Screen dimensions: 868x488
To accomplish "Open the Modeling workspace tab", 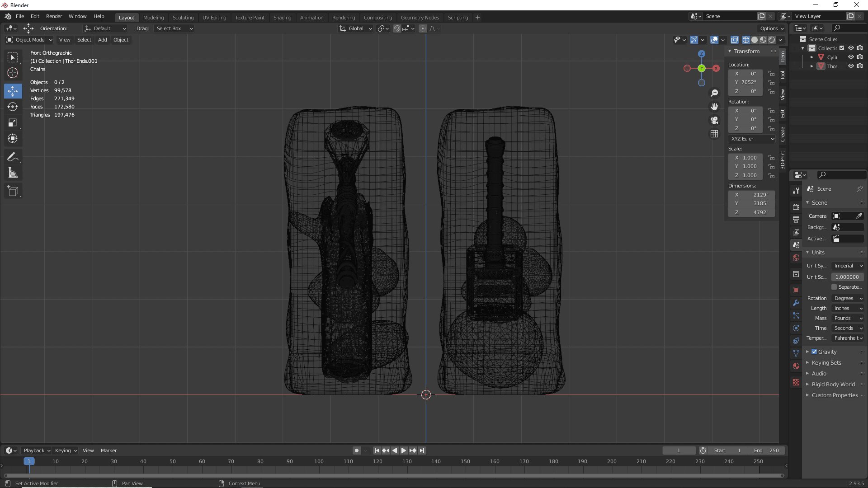I will (x=153, y=17).
